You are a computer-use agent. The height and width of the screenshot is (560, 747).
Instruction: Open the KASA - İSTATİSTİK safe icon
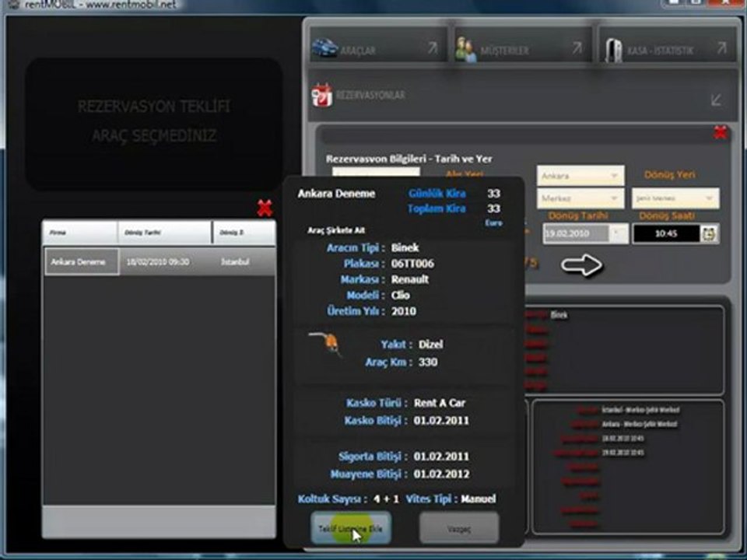(x=614, y=50)
